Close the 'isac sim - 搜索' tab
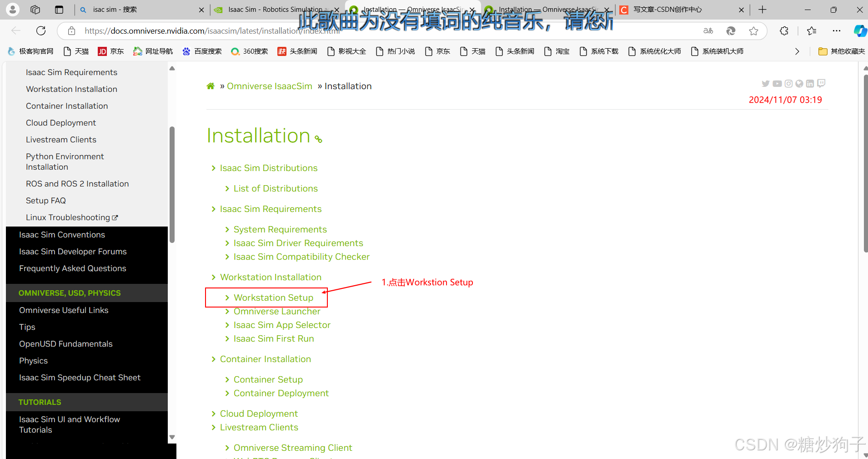Image resolution: width=868 pixels, height=459 pixels. 201,10
